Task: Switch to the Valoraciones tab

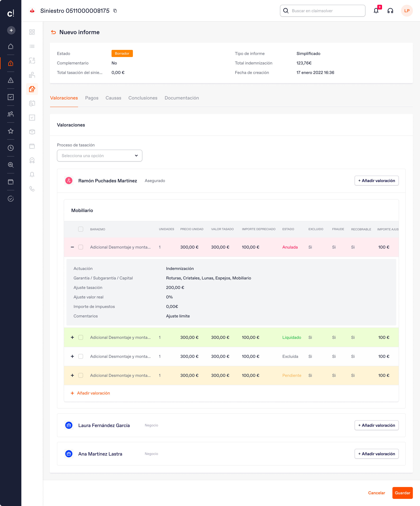Action: coord(64,98)
